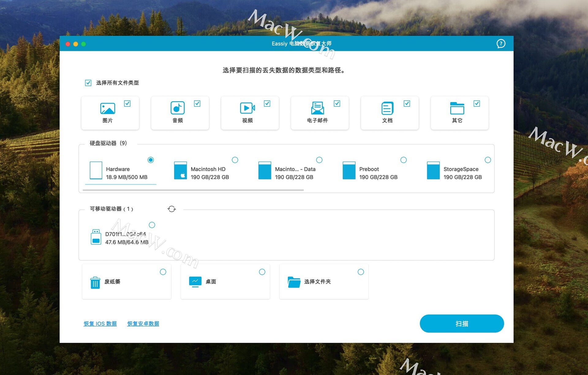
Task: Click the Hardware drive icon
Action: [x=96, y=170]
